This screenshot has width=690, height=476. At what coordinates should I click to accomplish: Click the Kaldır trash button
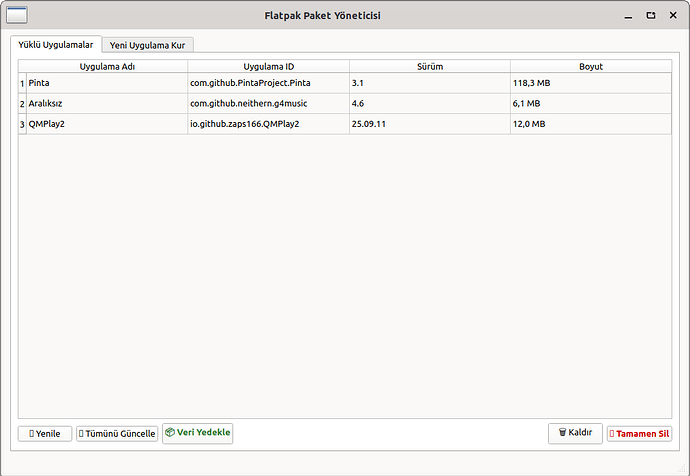pyautogui.click(x=575, y=434)
